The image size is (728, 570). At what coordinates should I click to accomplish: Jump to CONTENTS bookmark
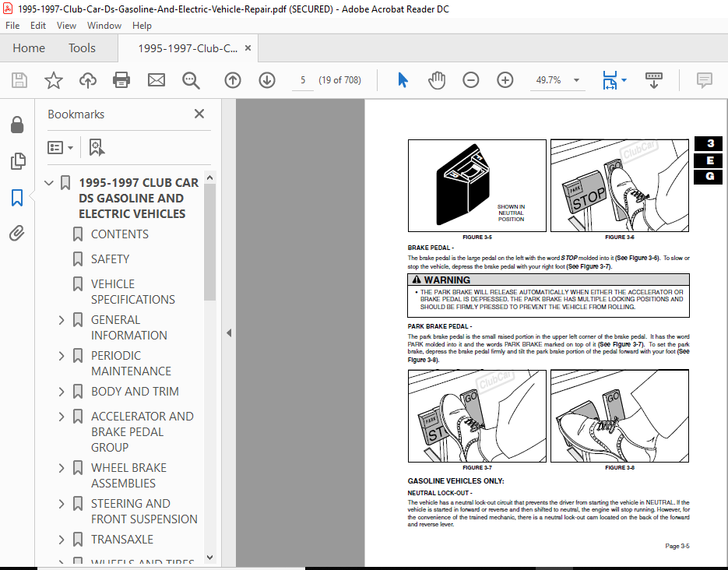120,234
